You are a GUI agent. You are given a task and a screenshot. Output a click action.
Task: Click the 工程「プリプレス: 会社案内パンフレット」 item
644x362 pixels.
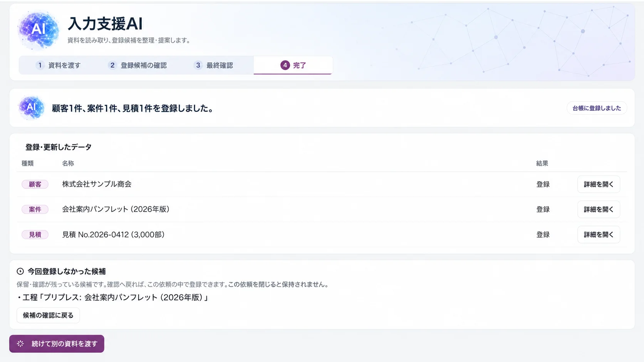point(113,297)
